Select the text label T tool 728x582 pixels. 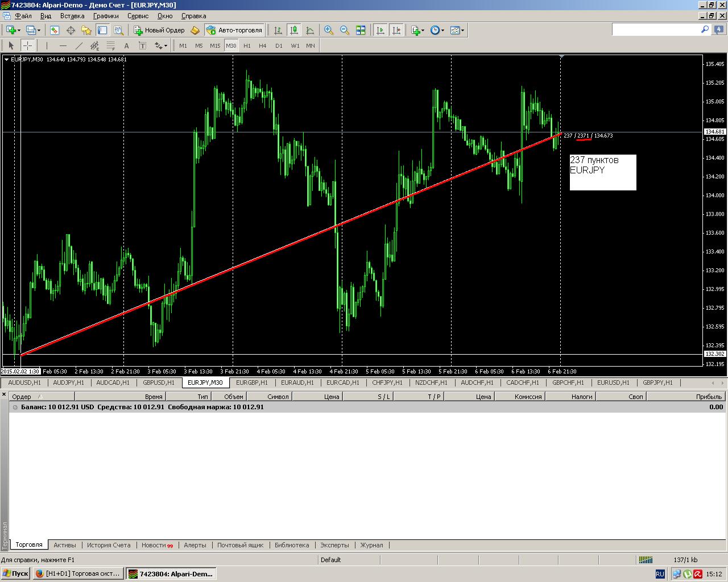142,45
